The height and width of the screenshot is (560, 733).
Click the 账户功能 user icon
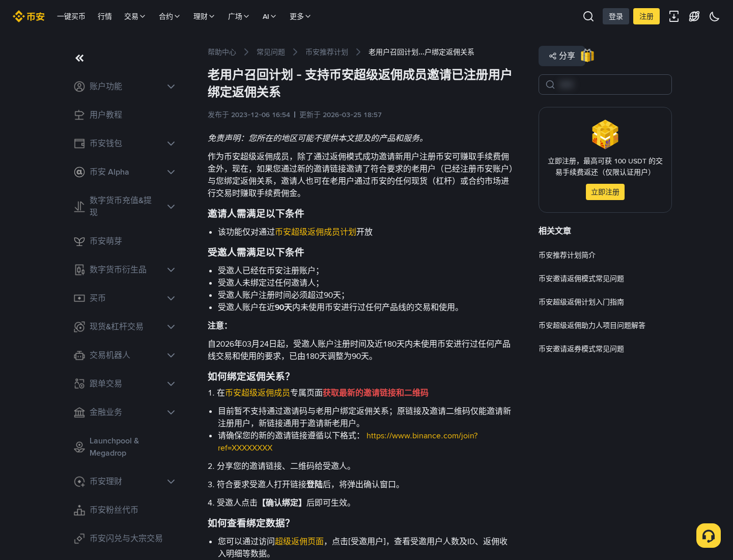[x=79, y=87]
